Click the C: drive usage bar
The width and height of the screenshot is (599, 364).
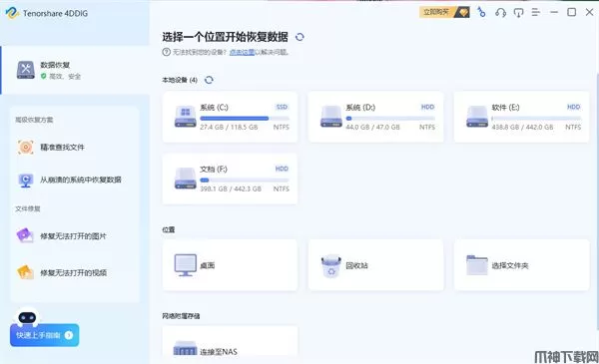point(245,119)
